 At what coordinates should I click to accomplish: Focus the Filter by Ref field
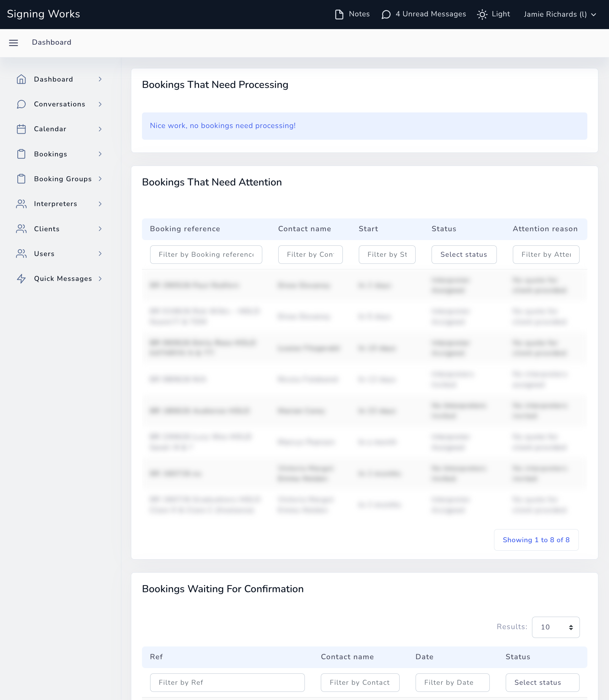click(x=227, y=683)
